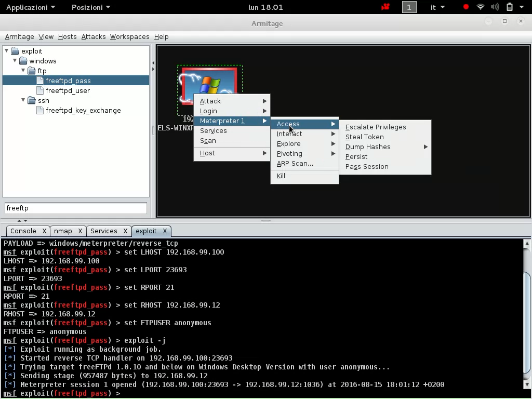This screenshot has height=399, width=532.
Task: Click the console command prompt line
Action: (x=62, y=394)
